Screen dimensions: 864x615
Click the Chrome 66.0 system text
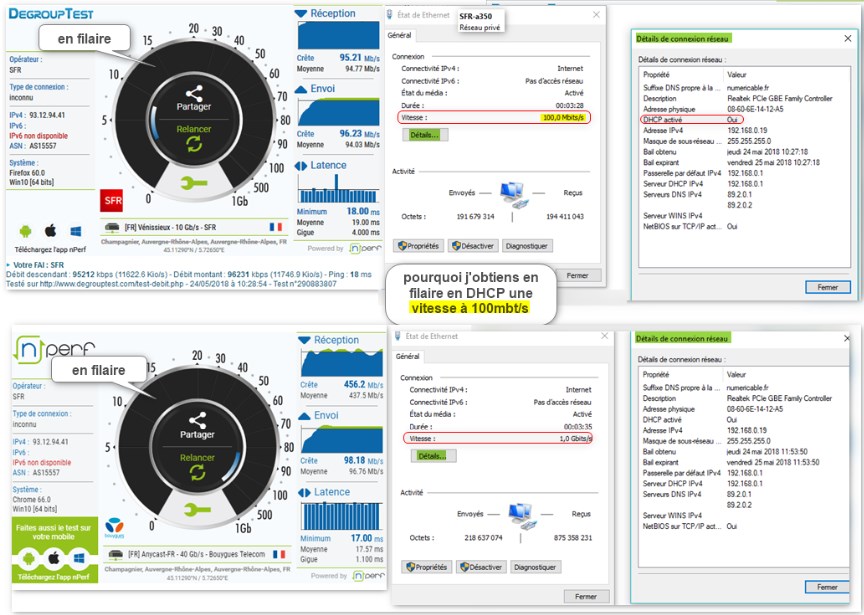(31, 499)
